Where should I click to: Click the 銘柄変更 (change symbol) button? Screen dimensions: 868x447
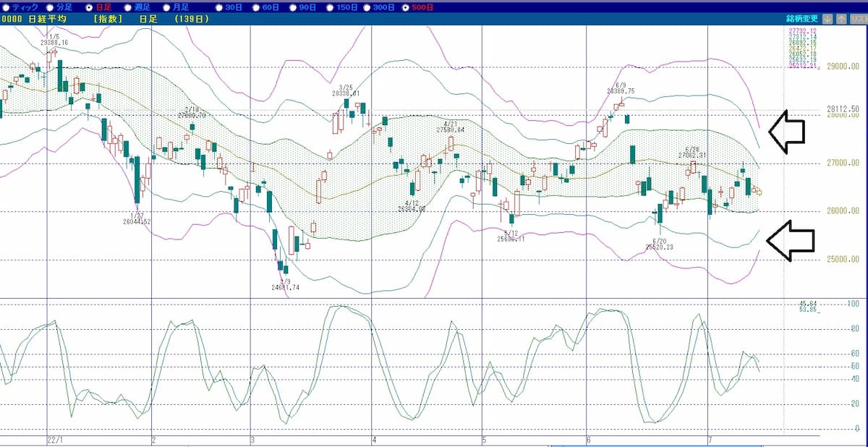(801, 20)
